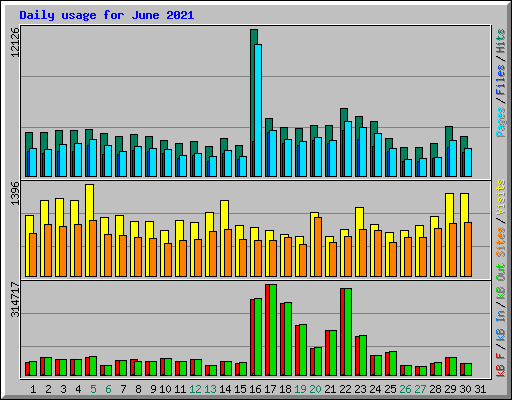This screenshot has height=400, width=512.
Task: Click the green kB Out bar for day 22
Action: point(348,332)
